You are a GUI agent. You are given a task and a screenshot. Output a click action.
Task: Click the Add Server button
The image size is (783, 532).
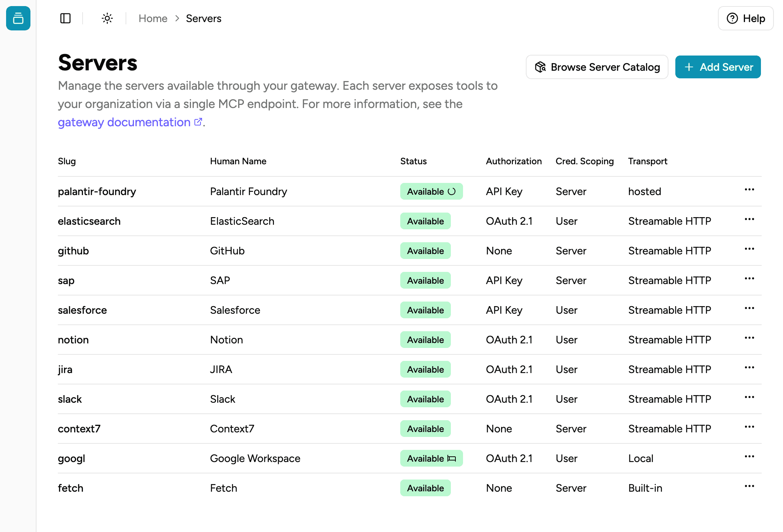(718, 67)
